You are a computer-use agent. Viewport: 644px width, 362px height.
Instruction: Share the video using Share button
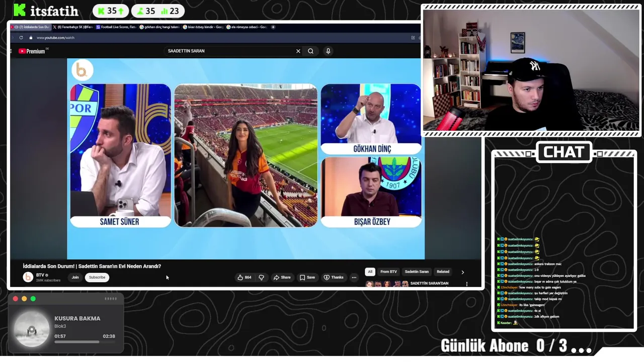click(x=282, y=278)
